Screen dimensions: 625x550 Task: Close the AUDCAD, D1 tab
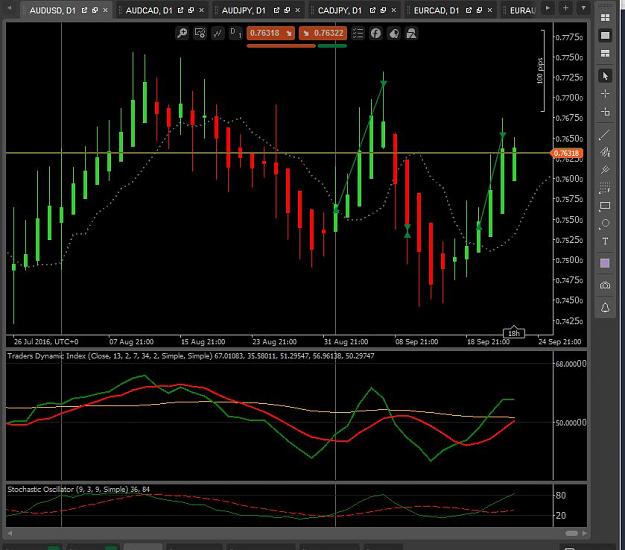pos(202,10)
